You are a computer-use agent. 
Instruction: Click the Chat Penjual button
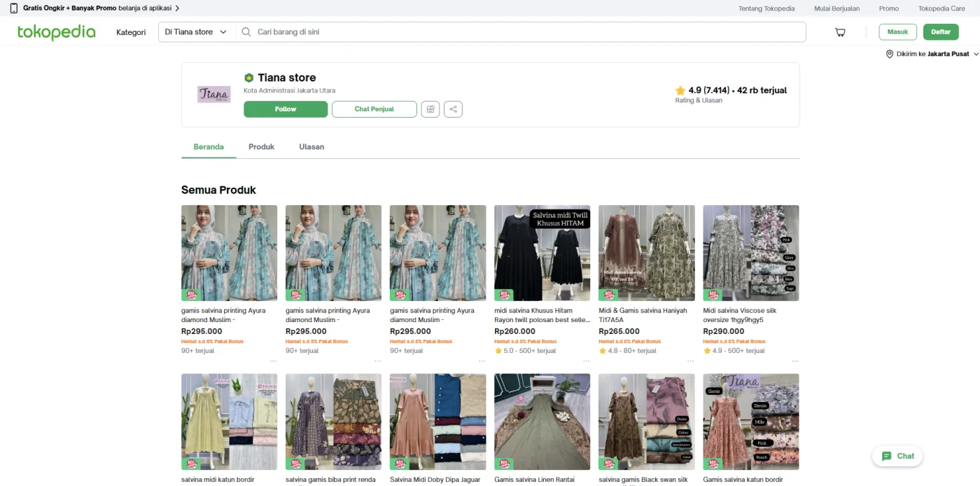click(374, 109)
